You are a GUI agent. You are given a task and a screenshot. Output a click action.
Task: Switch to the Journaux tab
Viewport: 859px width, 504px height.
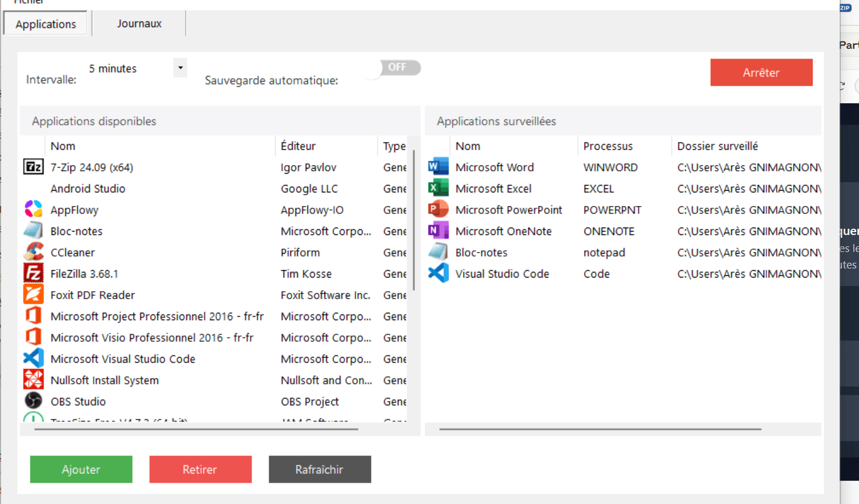coord(139,23)
